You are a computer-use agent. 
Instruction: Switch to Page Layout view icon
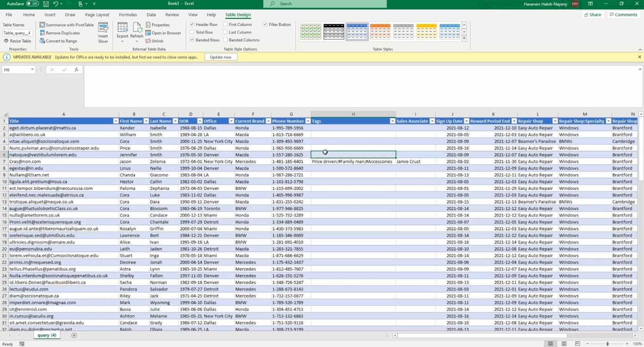coord(564,344)
